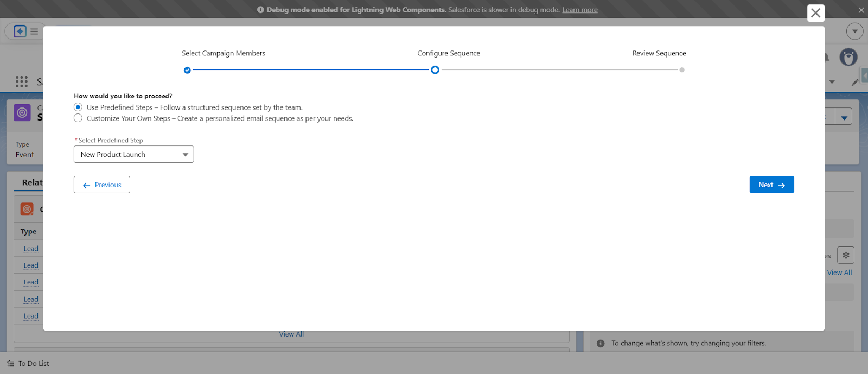This screenshot has height=374, width=868.
Task: Open the first Lead link in list
Action: [31, 249]
